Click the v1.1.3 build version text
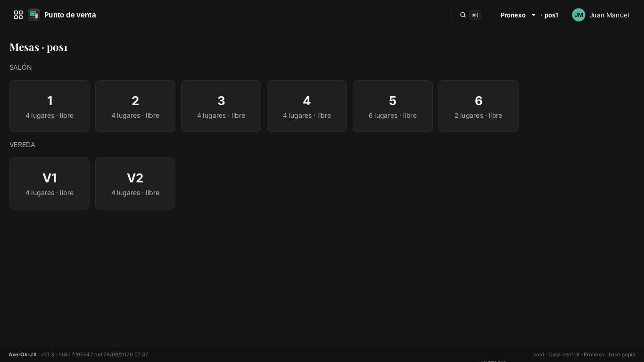The image size is (644, 362). pos(95,354)
